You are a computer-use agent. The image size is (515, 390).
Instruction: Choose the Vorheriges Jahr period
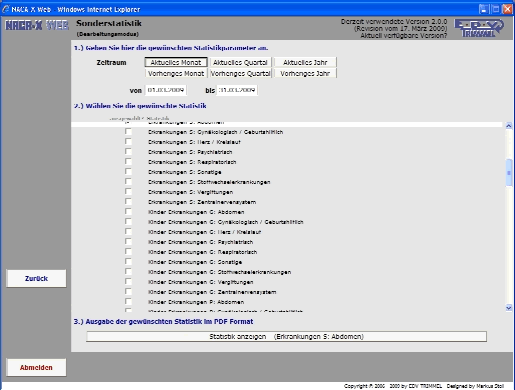tap(305, 73)
